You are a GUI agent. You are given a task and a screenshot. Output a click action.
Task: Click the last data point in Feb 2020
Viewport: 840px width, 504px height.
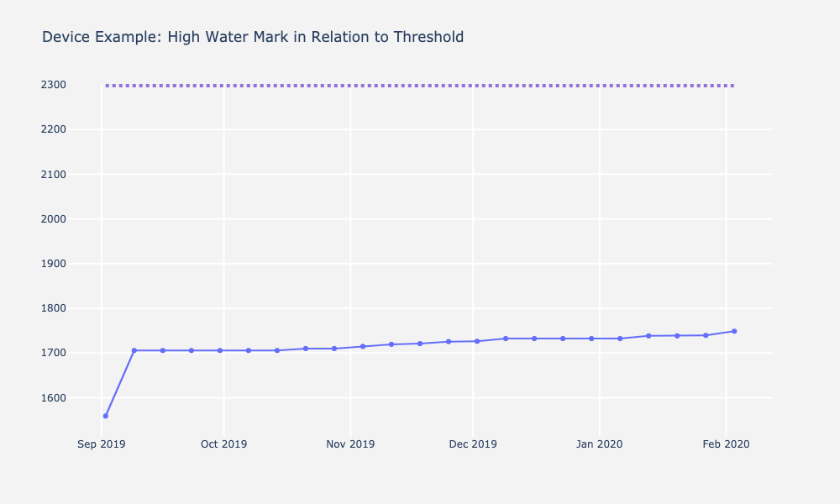click(734, 331)
